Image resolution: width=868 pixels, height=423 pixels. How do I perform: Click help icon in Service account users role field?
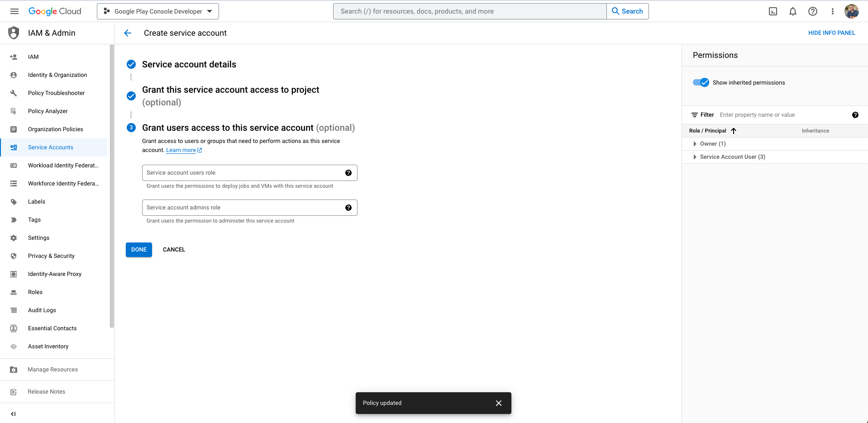(x=348, y=173)
